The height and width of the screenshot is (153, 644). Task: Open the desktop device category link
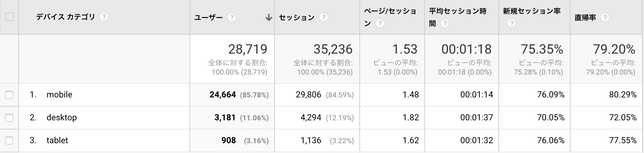coord(62,117)
